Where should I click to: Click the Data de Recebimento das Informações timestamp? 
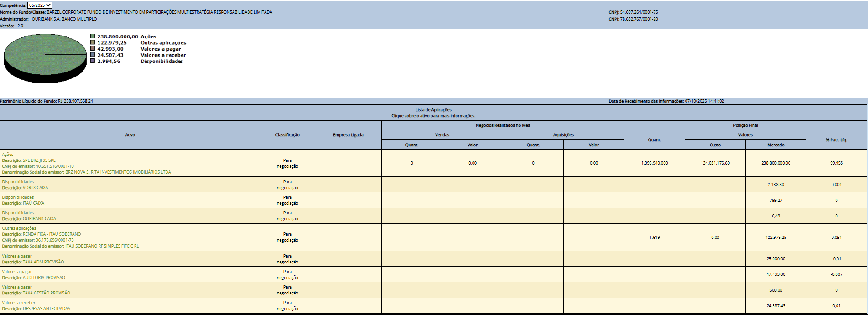pyautogui.click(x=705, y=101)
